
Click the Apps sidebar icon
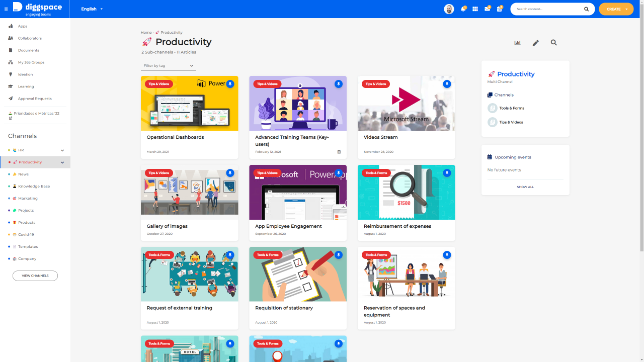point(11,26)
